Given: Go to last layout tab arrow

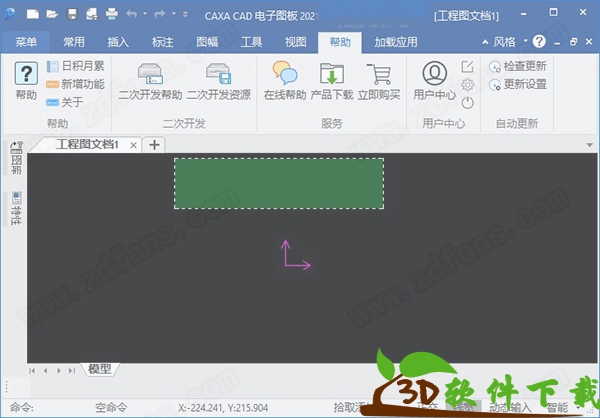Looking at the screenshot, I should click(x=72, y=370).
